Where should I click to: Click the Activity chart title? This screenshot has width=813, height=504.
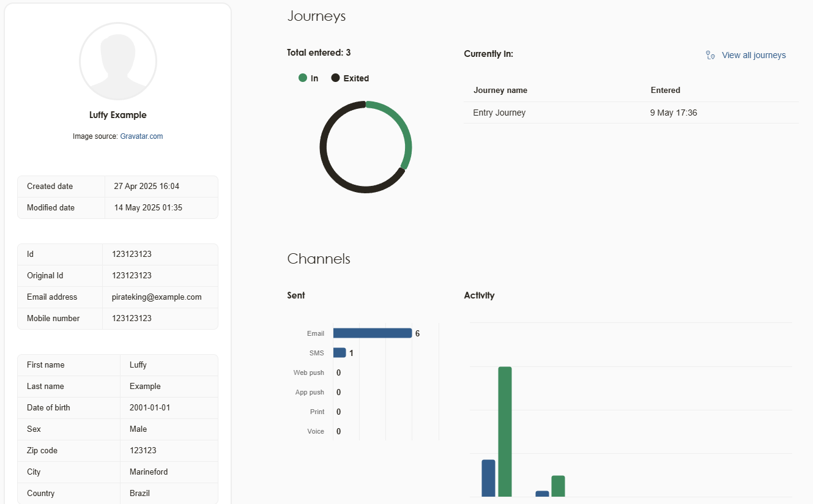(479, 295)
